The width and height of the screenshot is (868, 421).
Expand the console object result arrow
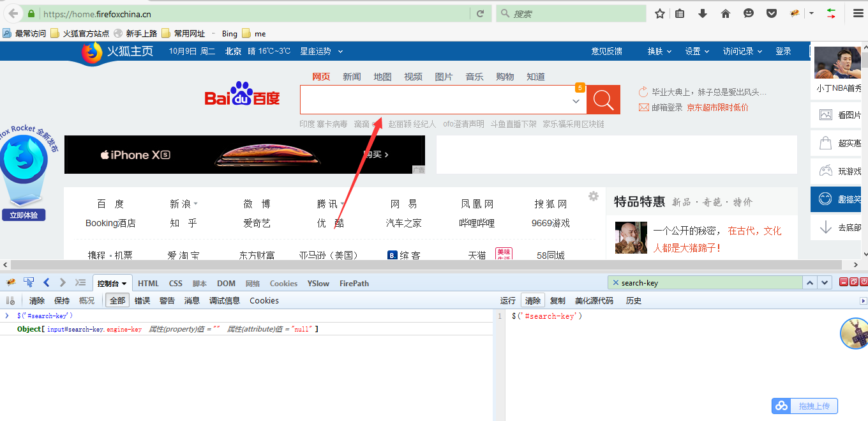point(7,316)
